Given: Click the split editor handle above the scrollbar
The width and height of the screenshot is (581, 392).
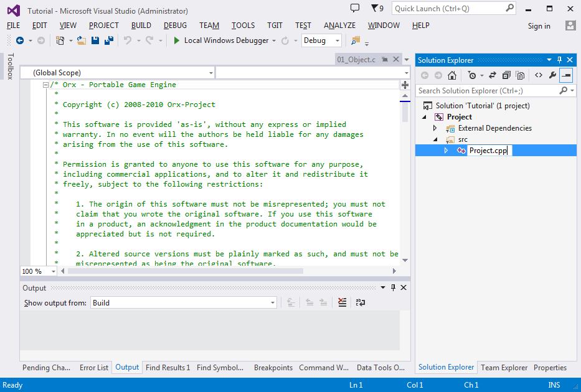Looking at the screenshot, I should click(x=405, y=85).
